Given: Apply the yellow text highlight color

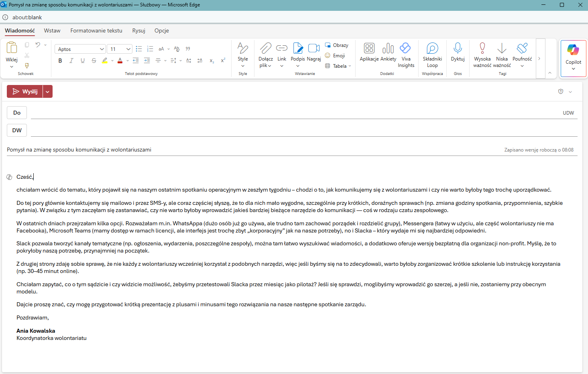Looking at the screenshot, I should pyautogui.click(x=105, y=61).
